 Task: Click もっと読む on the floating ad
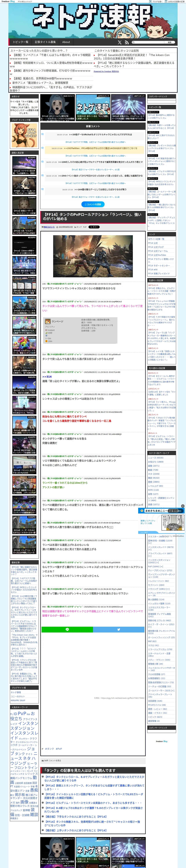(176, 511)
